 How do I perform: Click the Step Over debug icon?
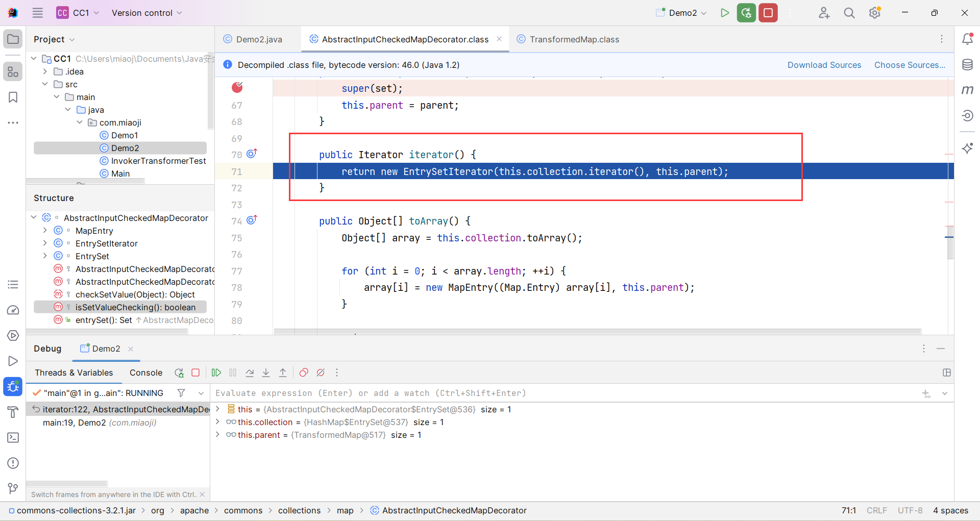(250, 373)
